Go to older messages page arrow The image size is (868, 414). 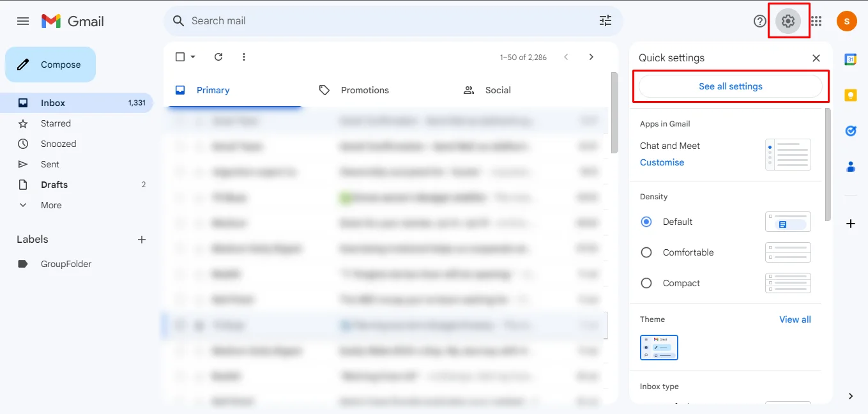pos(591,57)
